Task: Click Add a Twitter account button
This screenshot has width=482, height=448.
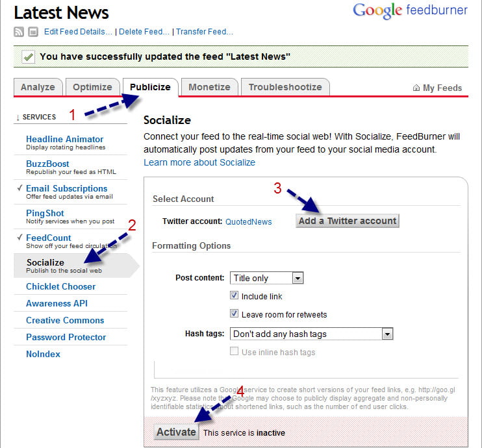Action: point(348,221)
